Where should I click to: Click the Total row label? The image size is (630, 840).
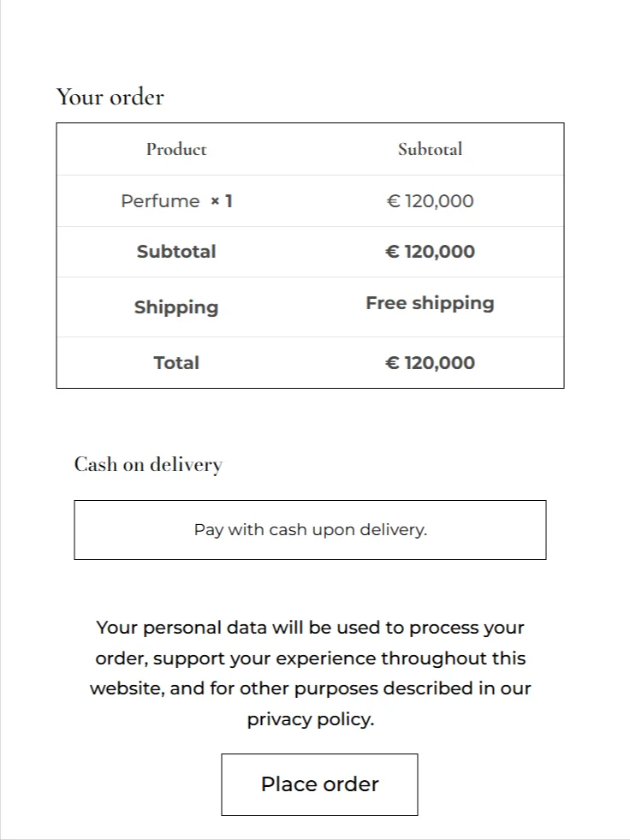pyautogui.click(x=176, y=363)
